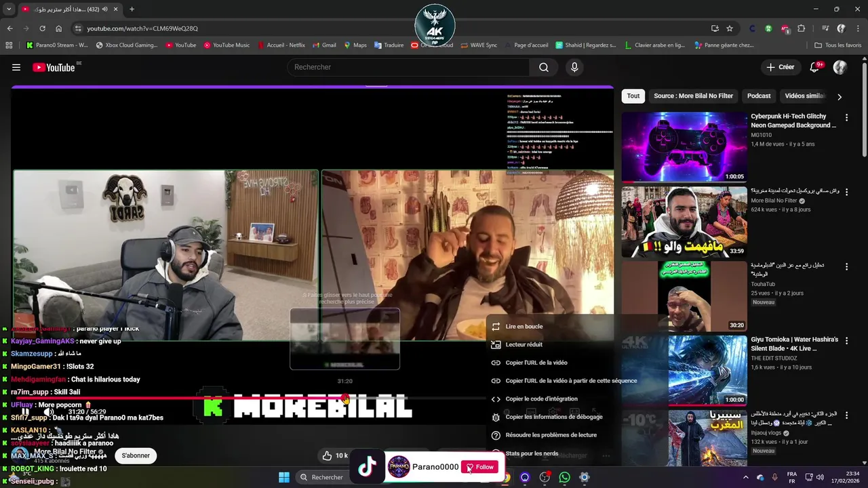Image resolution: width=868 pixels, height=488 pixels.
Task: Bookmark this page with the star
Action: point(730,28)
